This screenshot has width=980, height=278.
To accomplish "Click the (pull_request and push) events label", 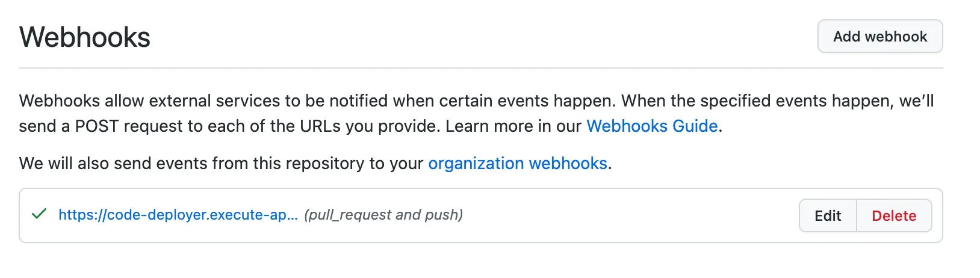I will 383,215.
